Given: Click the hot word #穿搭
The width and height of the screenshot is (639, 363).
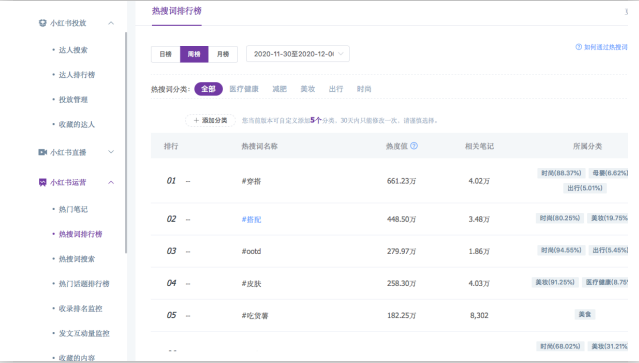Looking at the screenshot, I should tap(251, 181).
